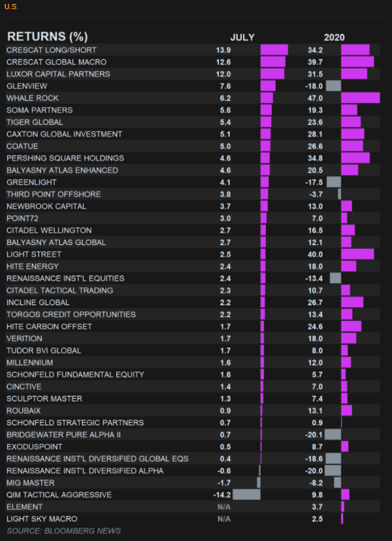The height and width of the screenshot is (541, 392).
Task: Click the SCULPTOR MASTER fund name
Action: [x=44, y=399]
